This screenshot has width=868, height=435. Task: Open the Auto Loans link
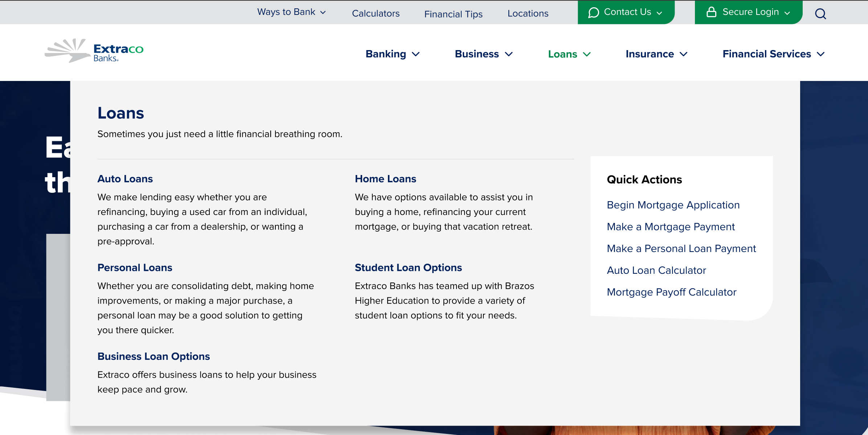click(x=125, y=179)
